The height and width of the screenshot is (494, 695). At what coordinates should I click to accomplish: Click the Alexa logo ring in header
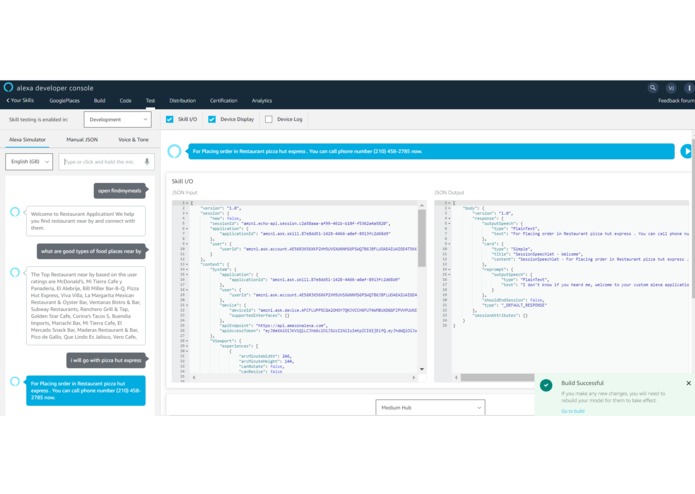click(x=8, y=87)
